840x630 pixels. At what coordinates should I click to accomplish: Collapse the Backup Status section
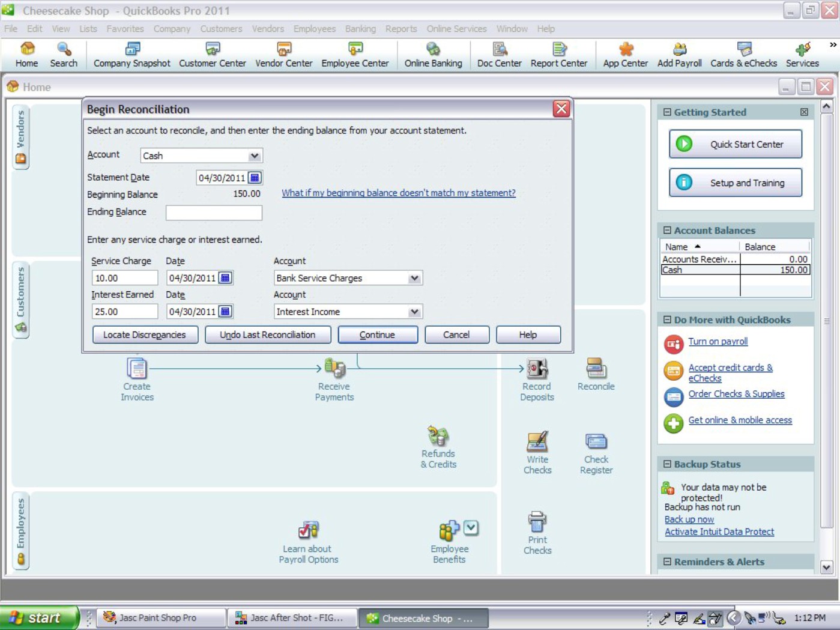pyautogui.click(x=667, y=464)
